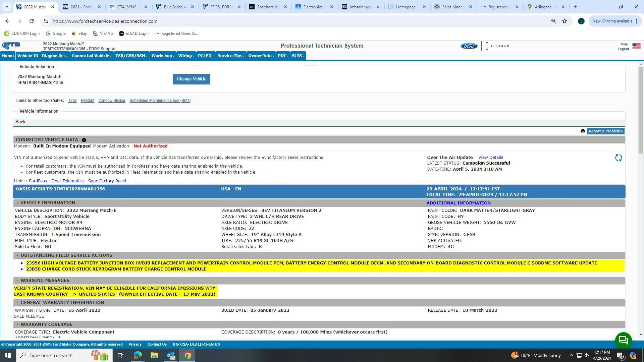Open the FordPass link
The image size is (644, 362).
pos(38,181)
